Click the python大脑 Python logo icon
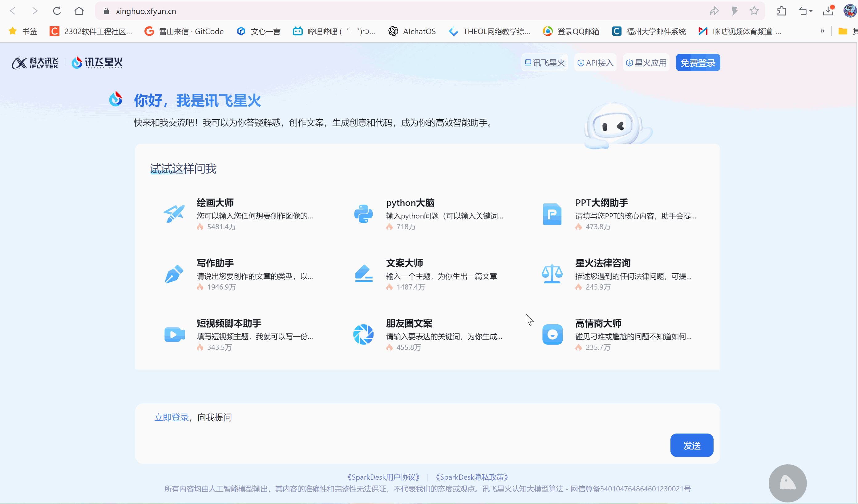Viewport: 858px width, 504px height. [363, 214]
